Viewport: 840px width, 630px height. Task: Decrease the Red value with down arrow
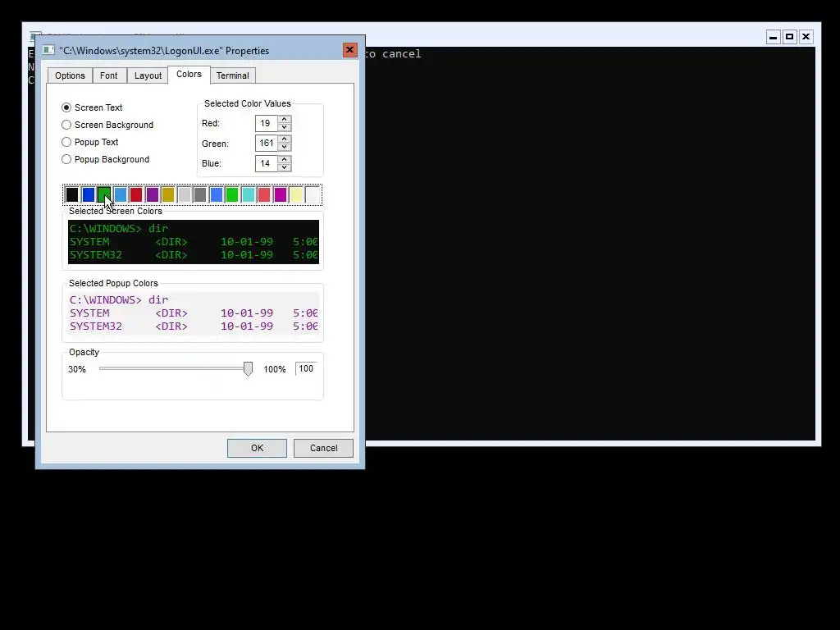[285, 127]
